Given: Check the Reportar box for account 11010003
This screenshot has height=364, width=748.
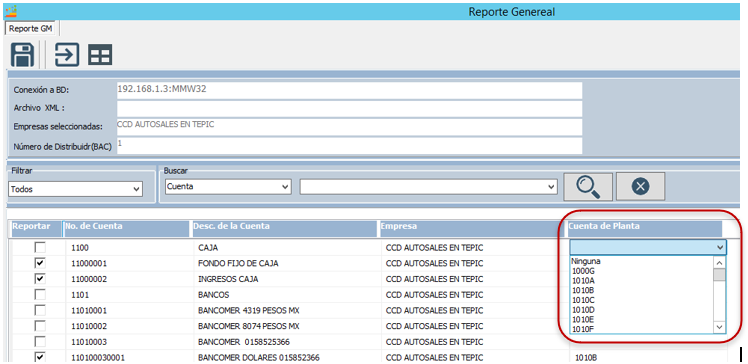Looking at the screenshot, I should 41,342.
